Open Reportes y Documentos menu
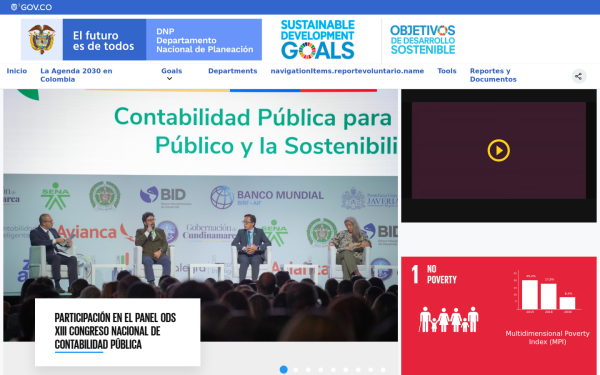600x375 pixels. pos(493,75)
